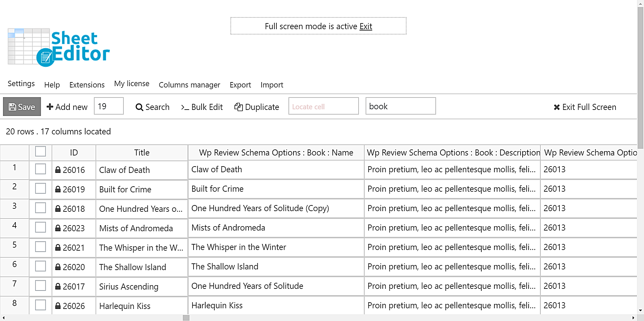Click the lock icon beside ID 26016
The height and width of the screenshot is (321, 644).
[58, 170]
